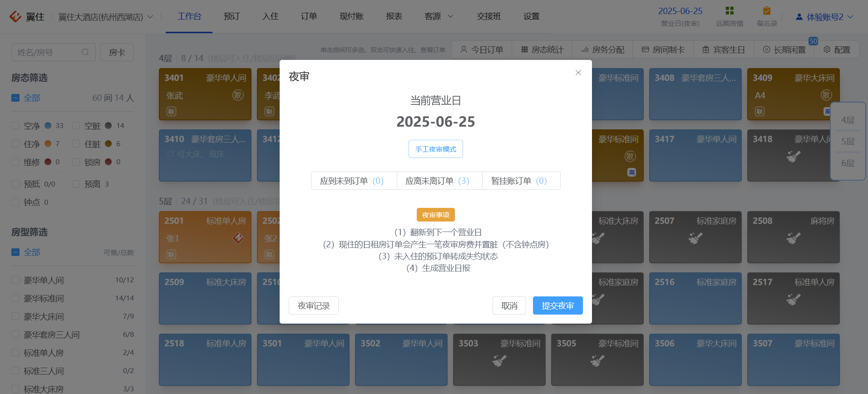Click the 长期闲置 clock icon
The image size is (868, 394).
point(767,49)
